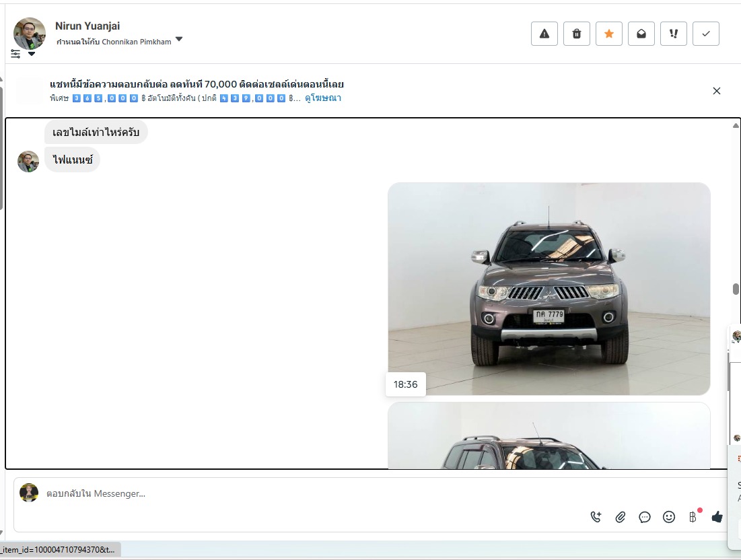Click the Messenger reply text field
Image resolution: width=741 pixels, height=560 pixels.
pos(303,494)
